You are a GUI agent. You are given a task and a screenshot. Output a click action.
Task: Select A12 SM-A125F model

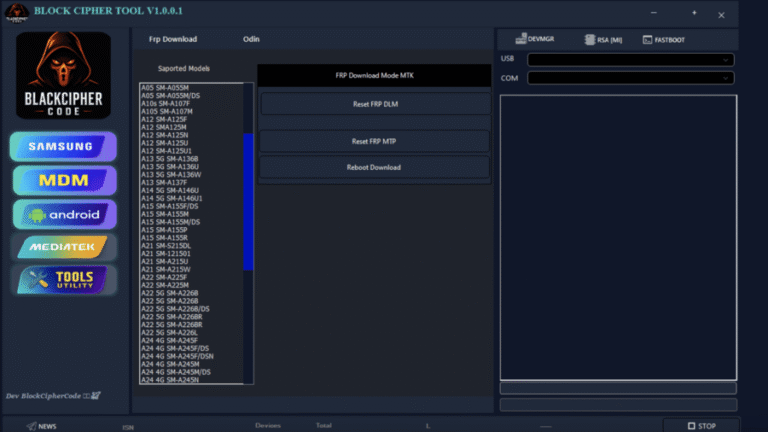[164, 119]
